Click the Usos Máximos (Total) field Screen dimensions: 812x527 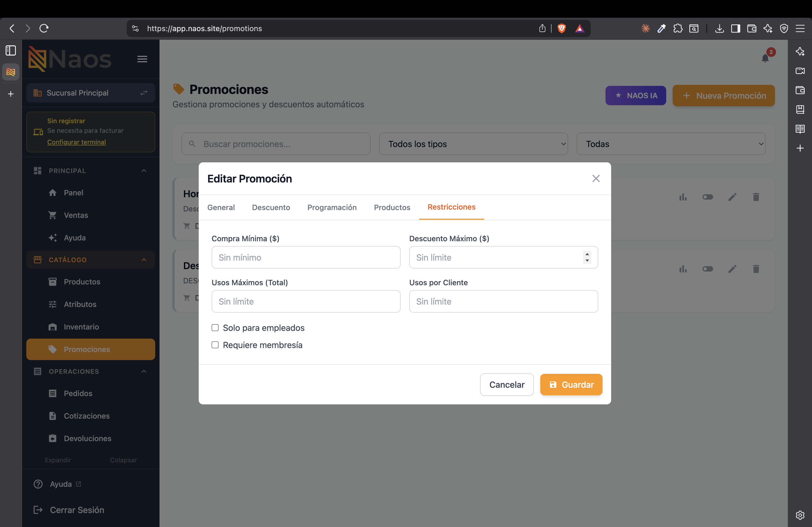click(306, 301)
